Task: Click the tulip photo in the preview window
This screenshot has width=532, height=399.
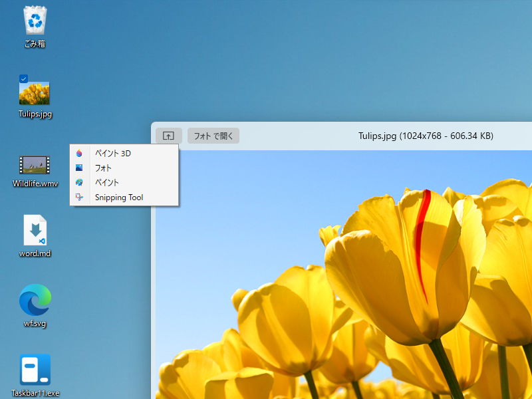Action: (343, 275)
